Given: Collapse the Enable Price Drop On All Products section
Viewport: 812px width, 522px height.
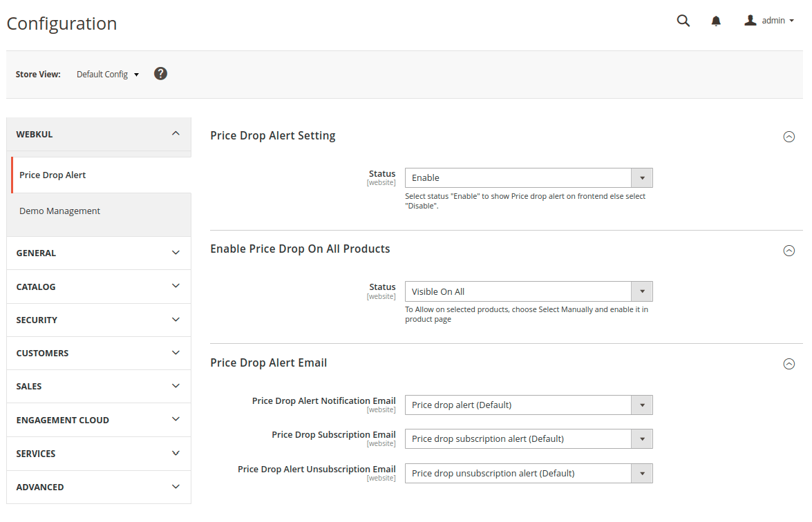Looking at the screenshot, I should [x=789, y=251].
